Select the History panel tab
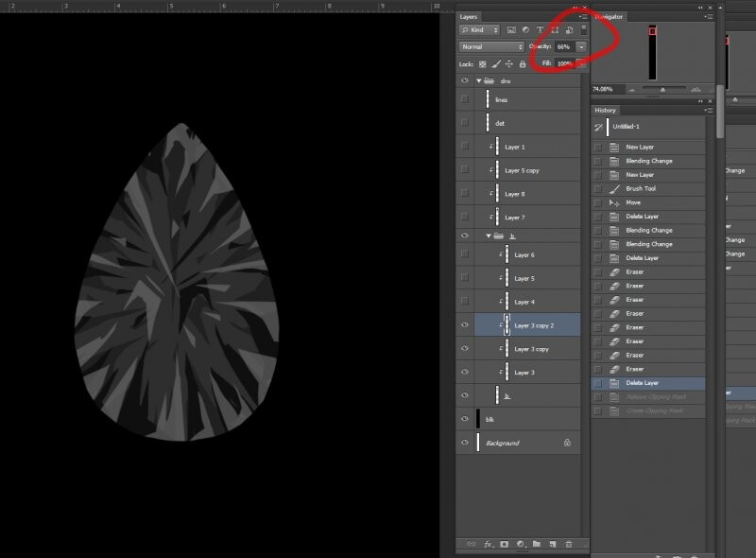Screen dimensions: 756x558 (x=606, y=110)
